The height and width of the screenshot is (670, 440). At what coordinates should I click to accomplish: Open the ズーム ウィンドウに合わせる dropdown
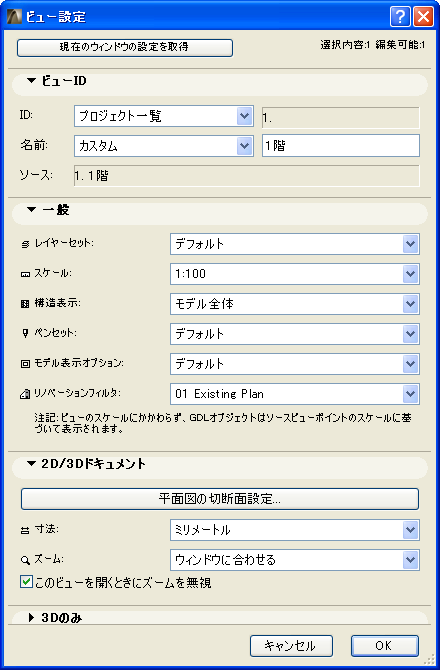(x=295, y=560)
